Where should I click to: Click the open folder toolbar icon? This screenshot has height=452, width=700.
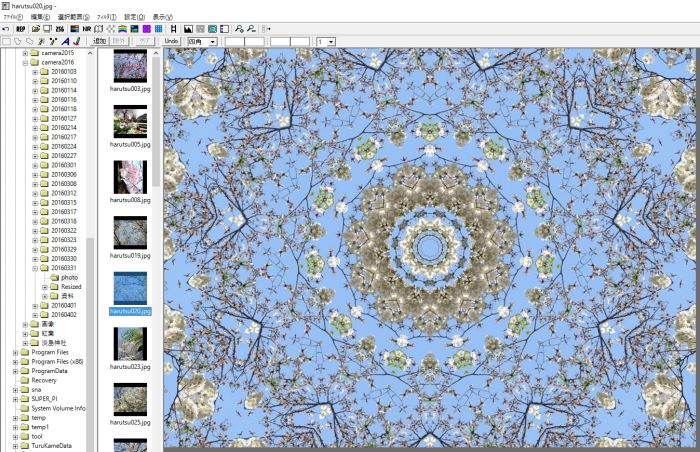[x=35, y=29]
